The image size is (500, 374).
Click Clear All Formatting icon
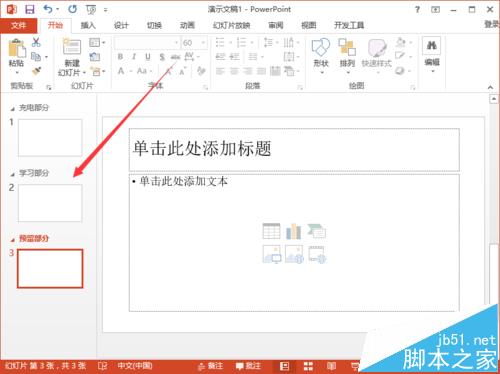coord(201,71)
